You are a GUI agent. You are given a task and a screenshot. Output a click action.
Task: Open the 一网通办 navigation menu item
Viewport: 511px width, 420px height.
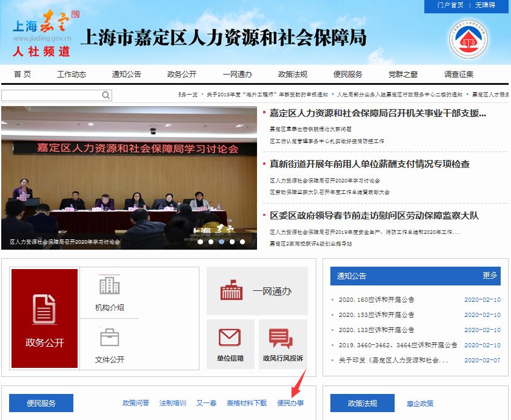[x=237, y=75]
